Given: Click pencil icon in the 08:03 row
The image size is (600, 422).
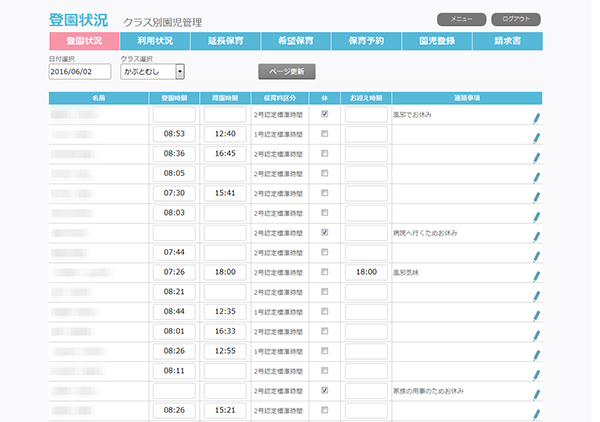Looking at the screenshot, I should [x=536, y=217].
